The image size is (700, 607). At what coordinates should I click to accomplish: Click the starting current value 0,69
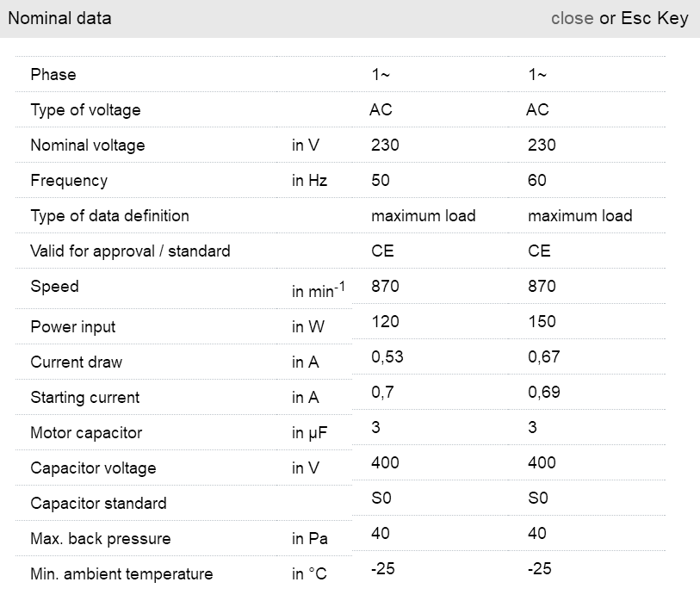[544, 393]
